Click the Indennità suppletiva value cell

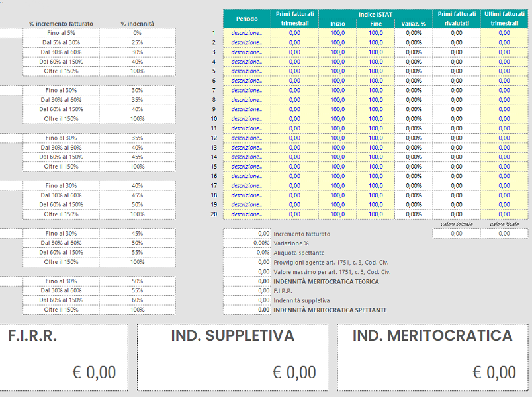pos(247,300)
